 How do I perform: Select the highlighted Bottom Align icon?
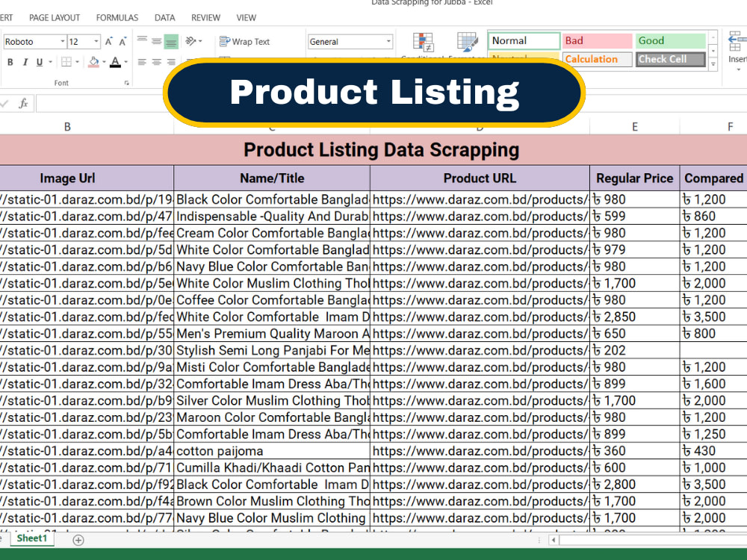click(170, 42)
